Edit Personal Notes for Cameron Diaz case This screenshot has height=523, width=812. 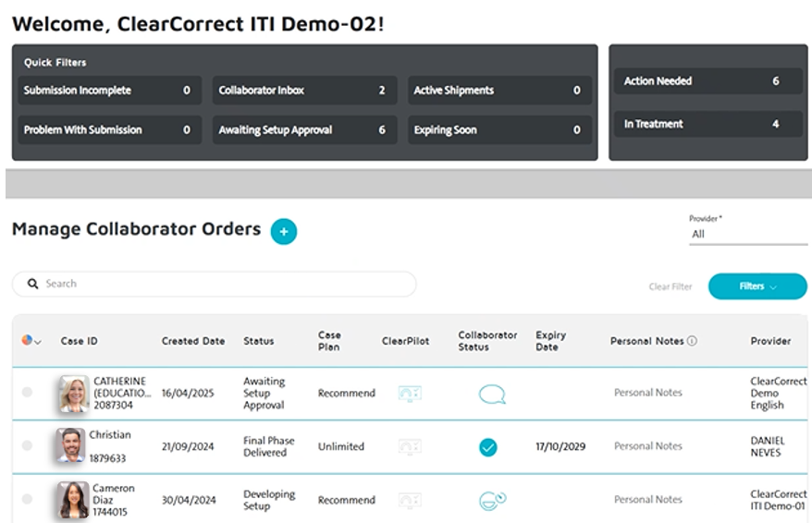(647, 499)
